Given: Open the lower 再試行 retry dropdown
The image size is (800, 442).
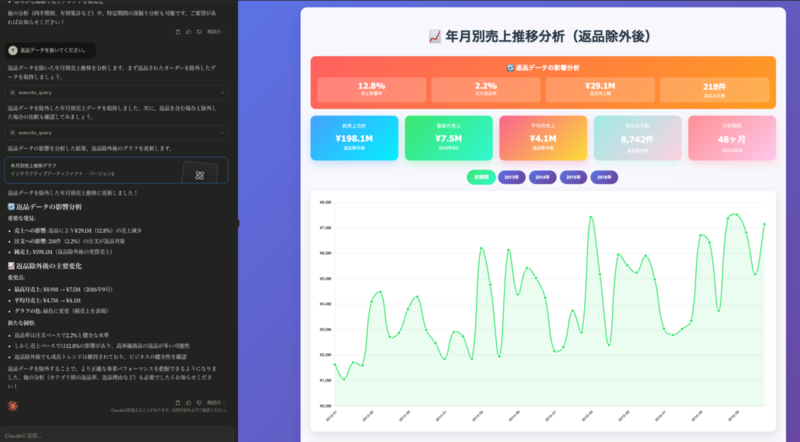Looking at the screenshot, I should (x=216, y=403).
